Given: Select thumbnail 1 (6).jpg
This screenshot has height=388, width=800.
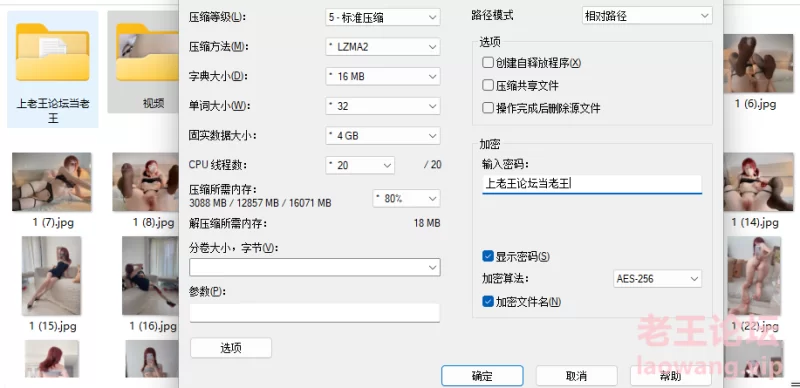Looking at the screenshot, I should point(758,63).
